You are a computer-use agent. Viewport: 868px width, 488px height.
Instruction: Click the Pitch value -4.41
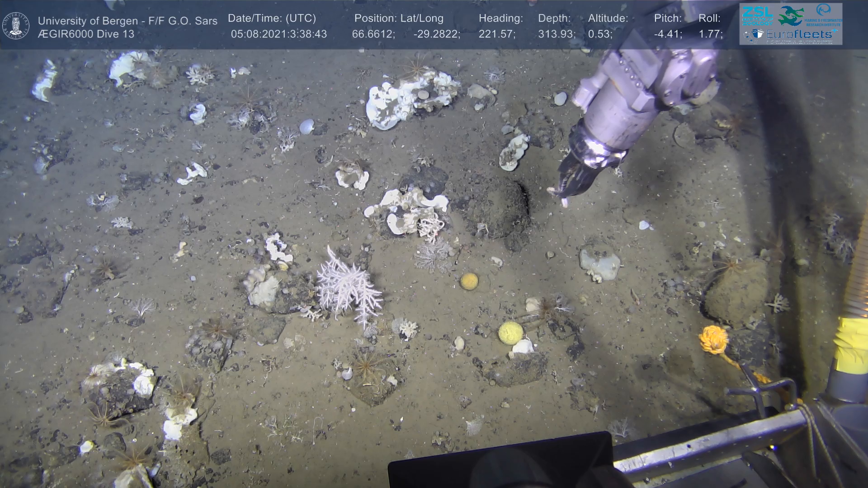tap(668, 34)
